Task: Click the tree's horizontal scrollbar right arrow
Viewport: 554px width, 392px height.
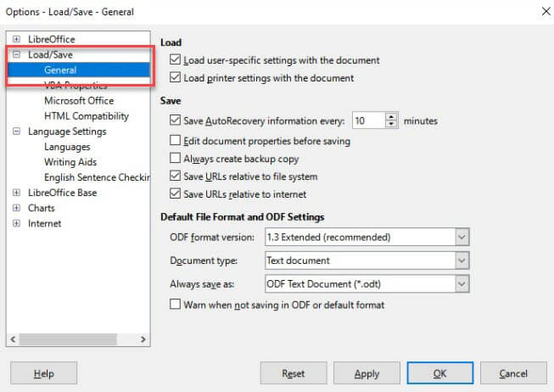Action: (143, 339)
